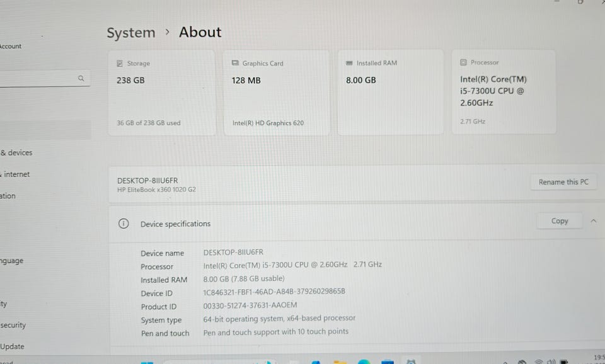Click the Pen and touch label
605x364 pixels.
[164, 334]
